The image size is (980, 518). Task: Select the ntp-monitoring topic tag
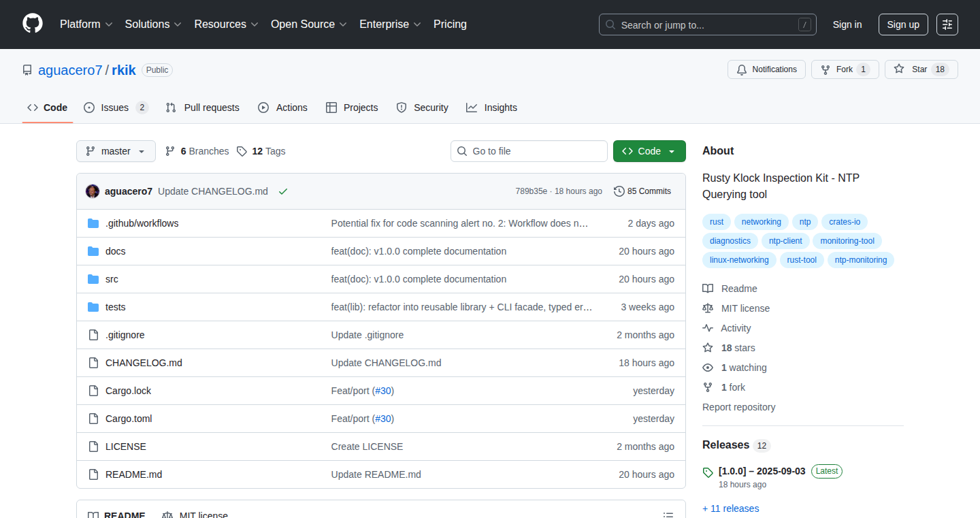click(861, 260)
